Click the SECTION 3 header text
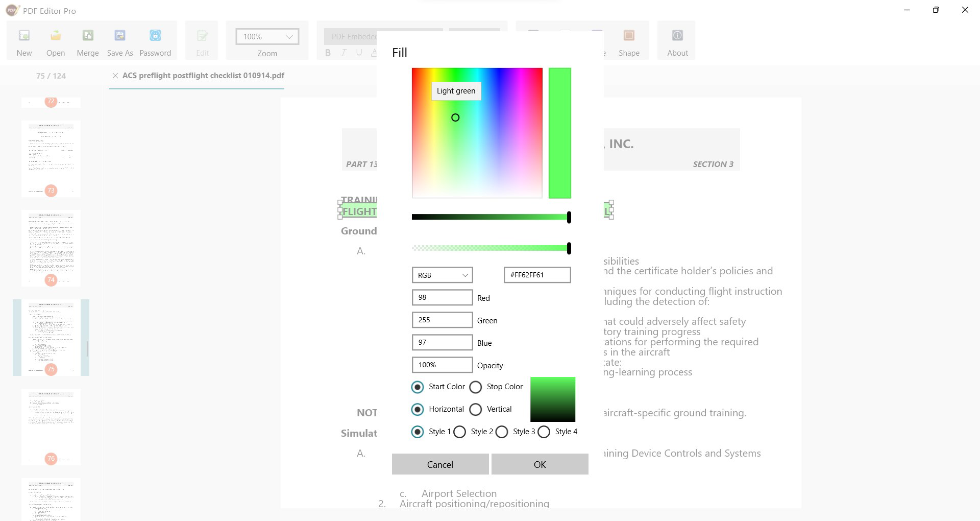The image size is (980, 521). coord(713,164)
